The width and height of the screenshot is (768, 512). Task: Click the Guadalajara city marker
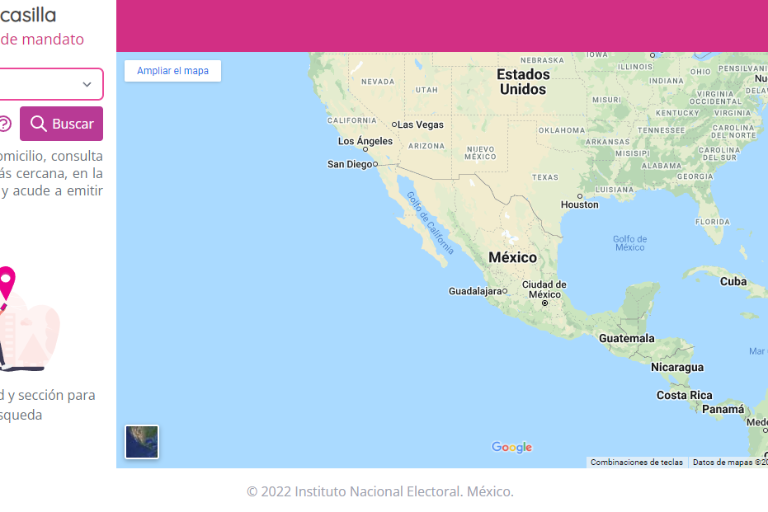(505, 291)
